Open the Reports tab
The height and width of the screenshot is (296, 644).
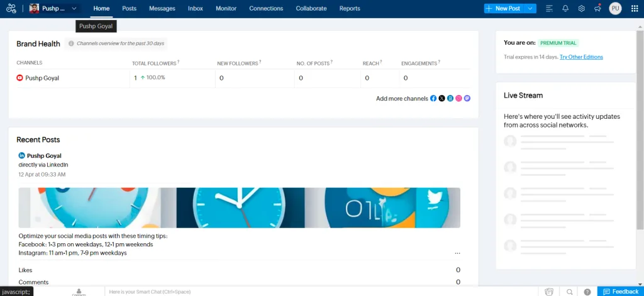click(x=350, y=9)
